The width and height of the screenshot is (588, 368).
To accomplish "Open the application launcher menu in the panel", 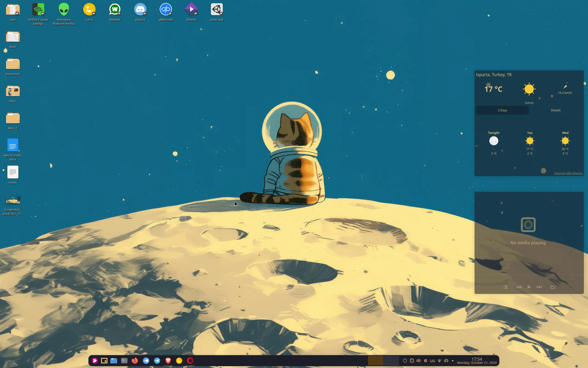I will [95, 361].
